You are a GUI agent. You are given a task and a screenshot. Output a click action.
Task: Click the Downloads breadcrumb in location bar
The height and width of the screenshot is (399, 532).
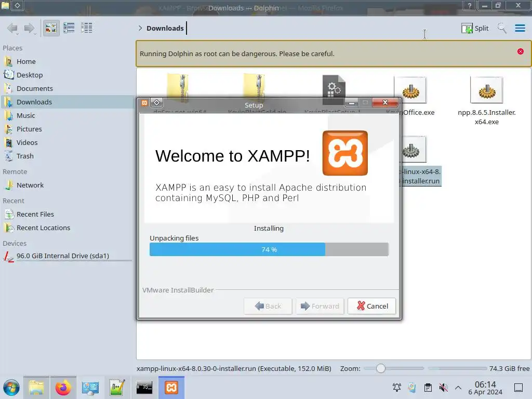click(165, 28)
